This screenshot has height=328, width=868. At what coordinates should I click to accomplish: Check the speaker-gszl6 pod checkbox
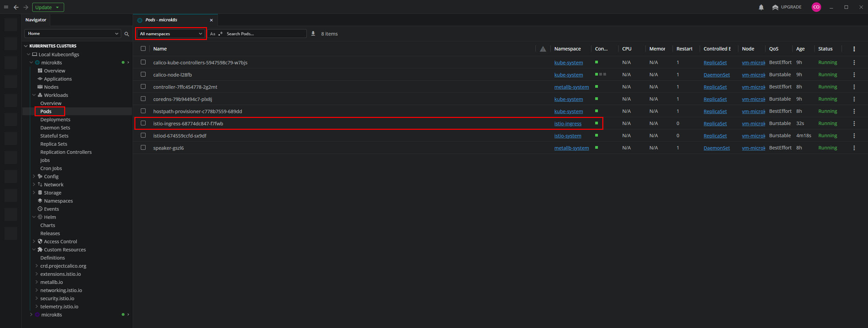click(143, 147)
